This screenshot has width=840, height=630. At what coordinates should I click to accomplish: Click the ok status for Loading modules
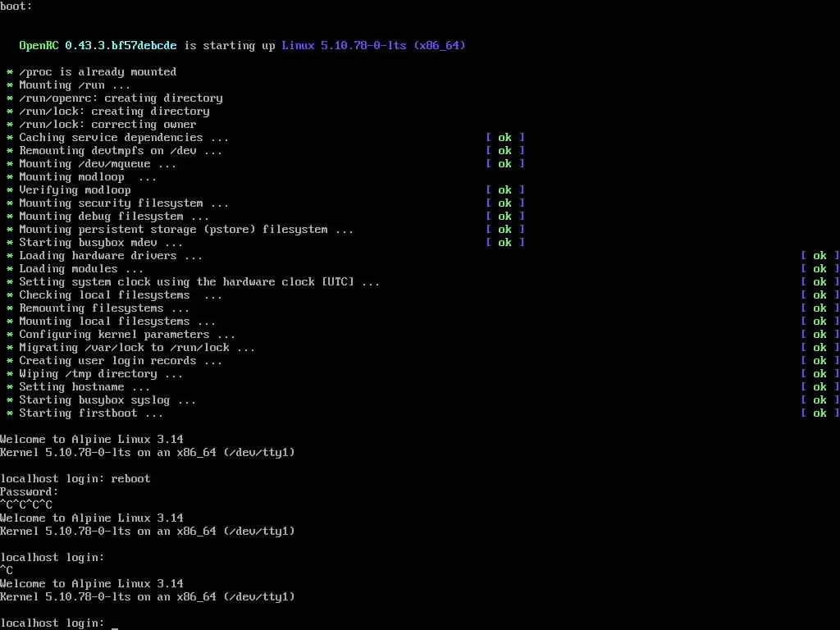pyautogui.click(x=819, y=269)
